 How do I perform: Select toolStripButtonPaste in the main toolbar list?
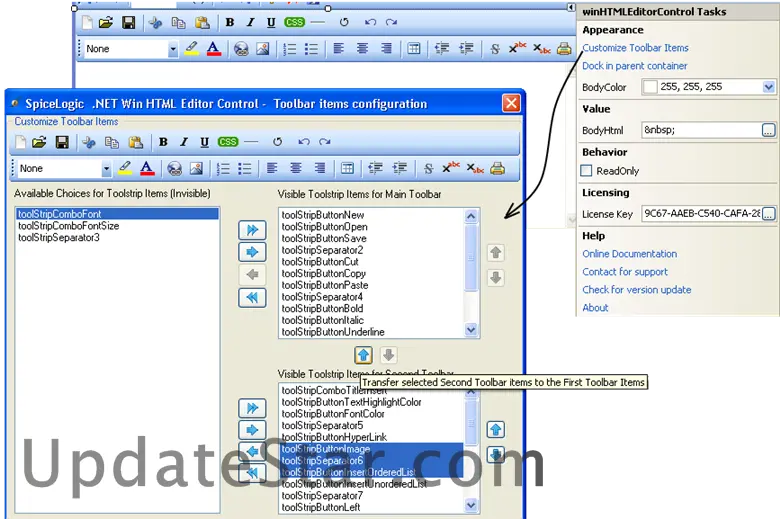[372, 285]
